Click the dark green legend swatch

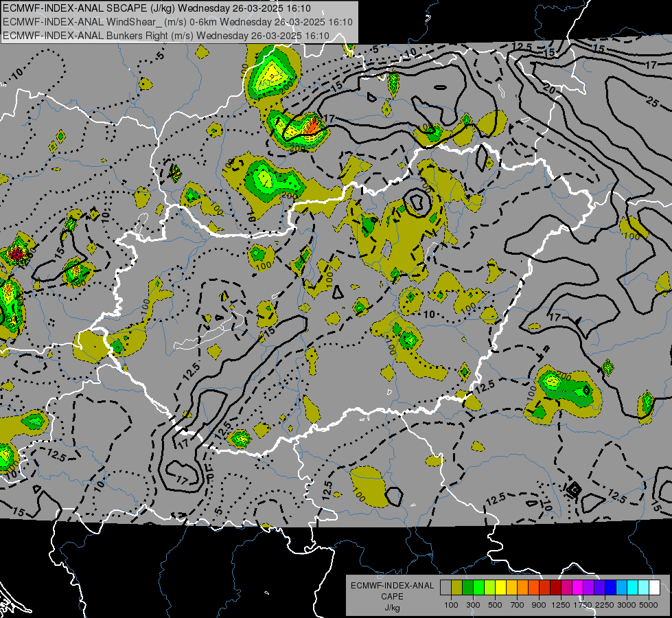(467, 588)
